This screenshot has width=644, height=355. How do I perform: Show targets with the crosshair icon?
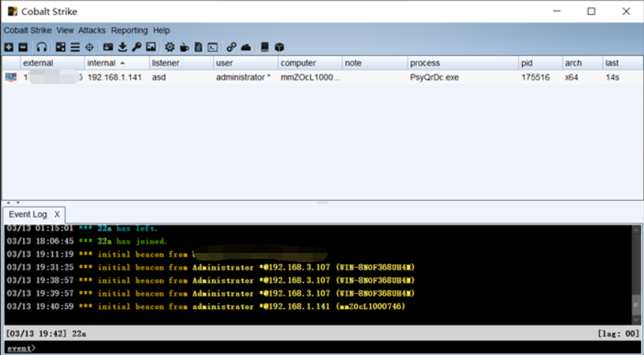[89, 47]
